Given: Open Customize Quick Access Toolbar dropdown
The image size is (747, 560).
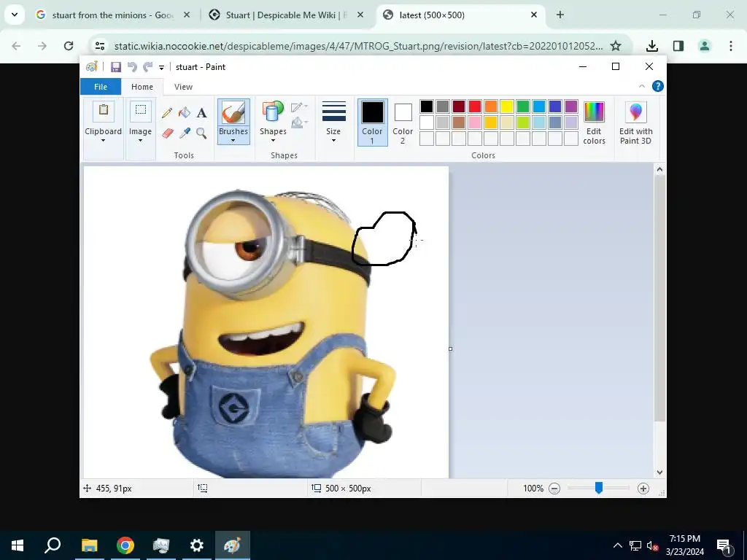Looking at the screenshot, I should click(161, 68).
